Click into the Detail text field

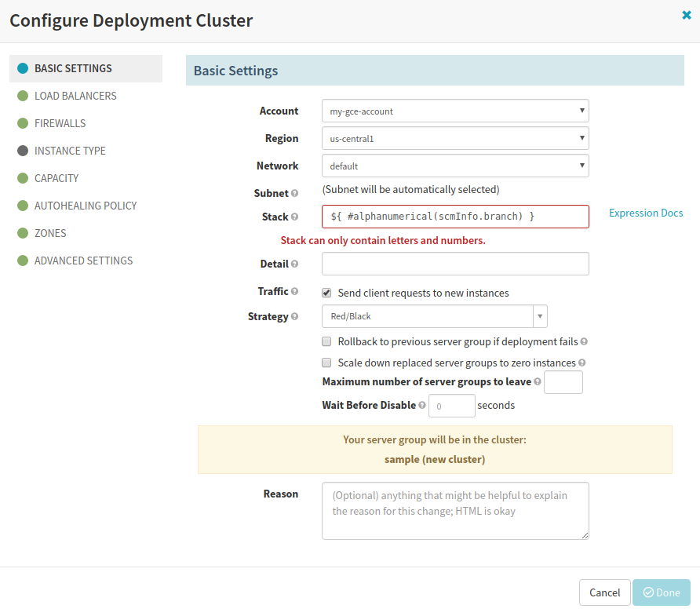click(455, 264)
